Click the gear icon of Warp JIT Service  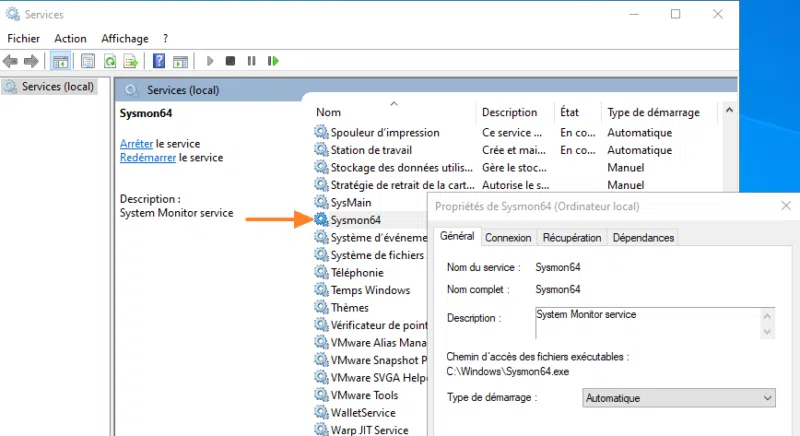click(x=321, y=429)
